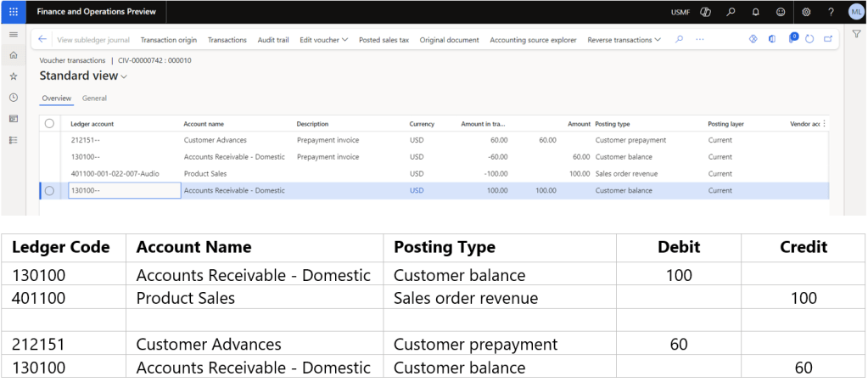Open the filter pane funnel icon
Screen dimensions: 868x382
click(x=856, y=33)
